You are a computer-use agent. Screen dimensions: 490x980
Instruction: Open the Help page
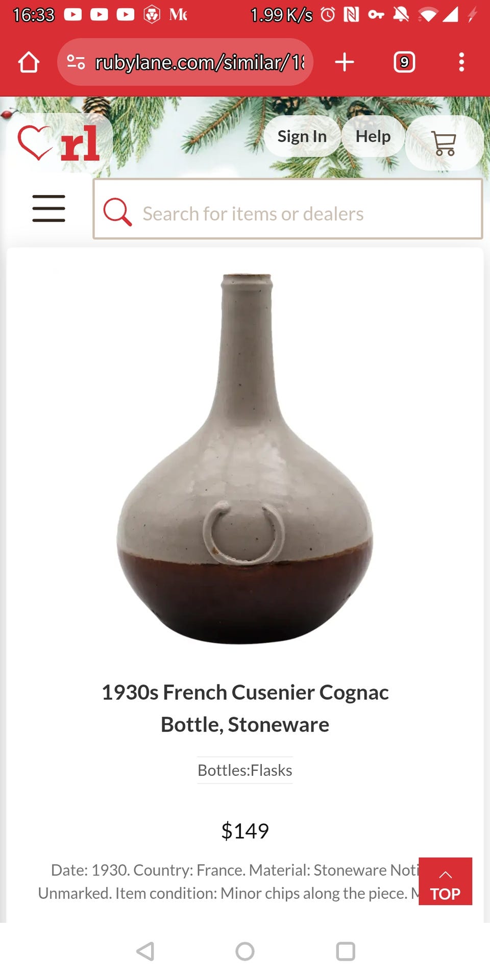pyautogui.click(x=373, y=136)
